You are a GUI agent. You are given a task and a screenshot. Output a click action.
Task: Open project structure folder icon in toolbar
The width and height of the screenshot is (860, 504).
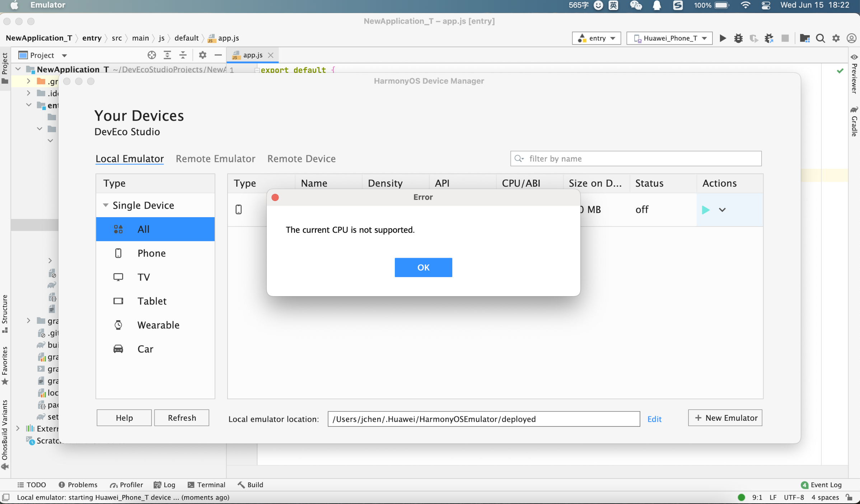[x=805, y=38]
